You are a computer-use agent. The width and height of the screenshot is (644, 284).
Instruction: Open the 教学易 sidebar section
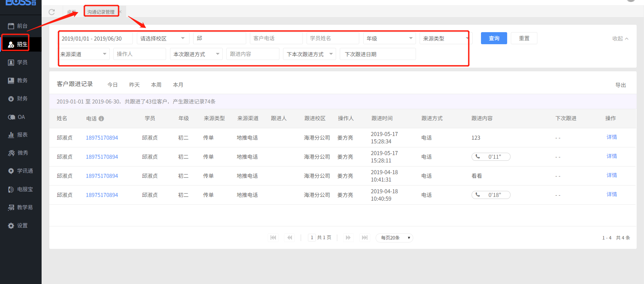tap(20, 207)
